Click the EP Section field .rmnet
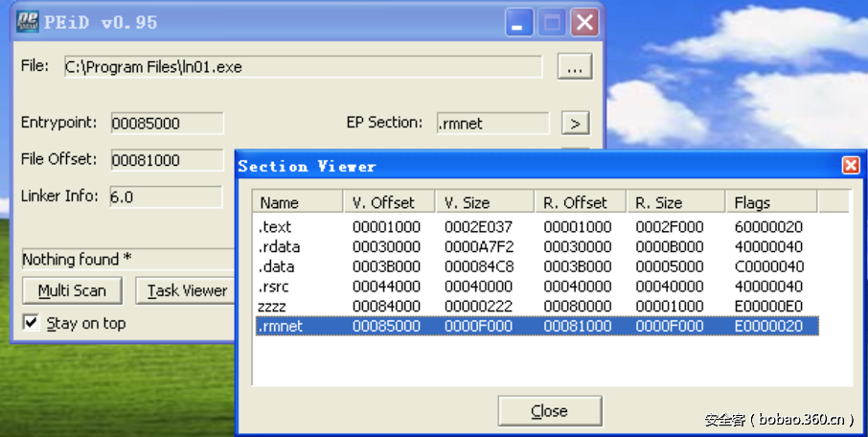This screenshot has height=437, width=868. click(493, 123)
